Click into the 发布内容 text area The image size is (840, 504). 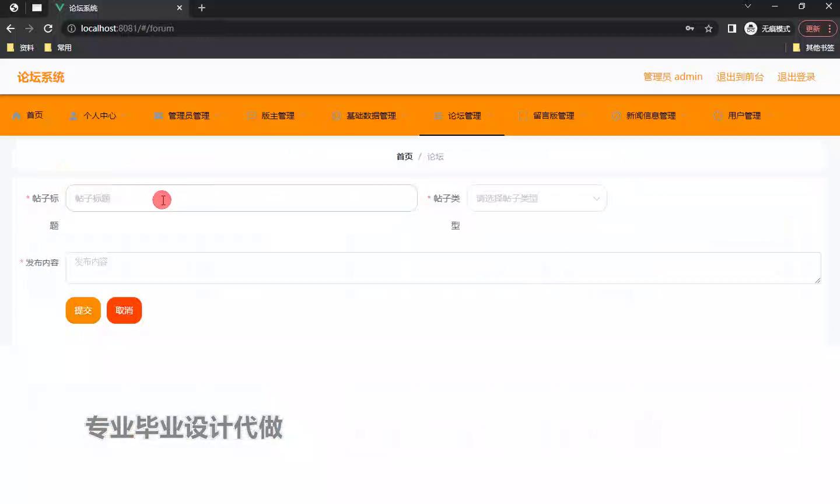pyautogui.click(x=443, y=268)
